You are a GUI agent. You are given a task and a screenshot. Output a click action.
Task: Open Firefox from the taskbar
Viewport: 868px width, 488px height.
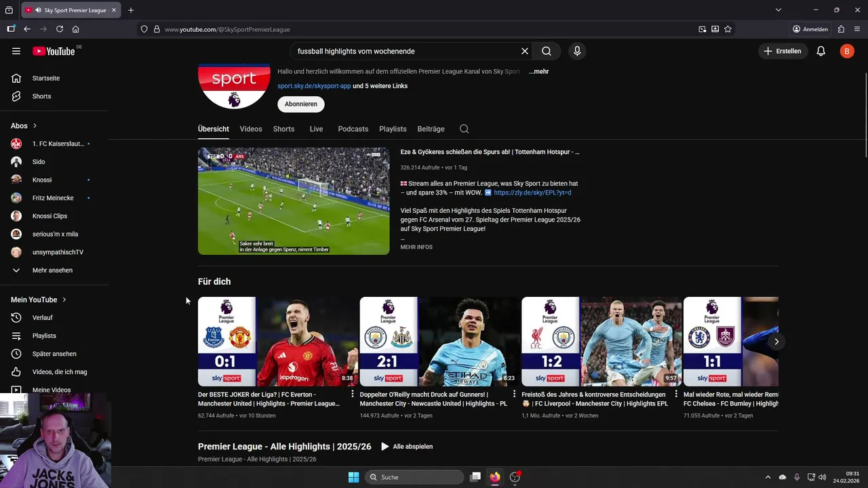pyautogui.click(x=495, y=477)
